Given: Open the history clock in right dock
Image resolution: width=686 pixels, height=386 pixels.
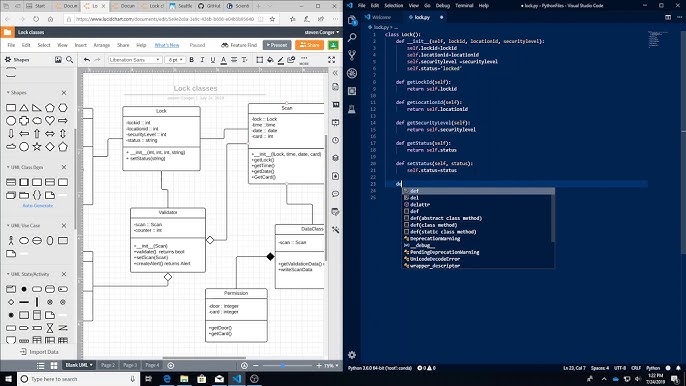Looking at the screenshot, I should click(x=336, y=140).
